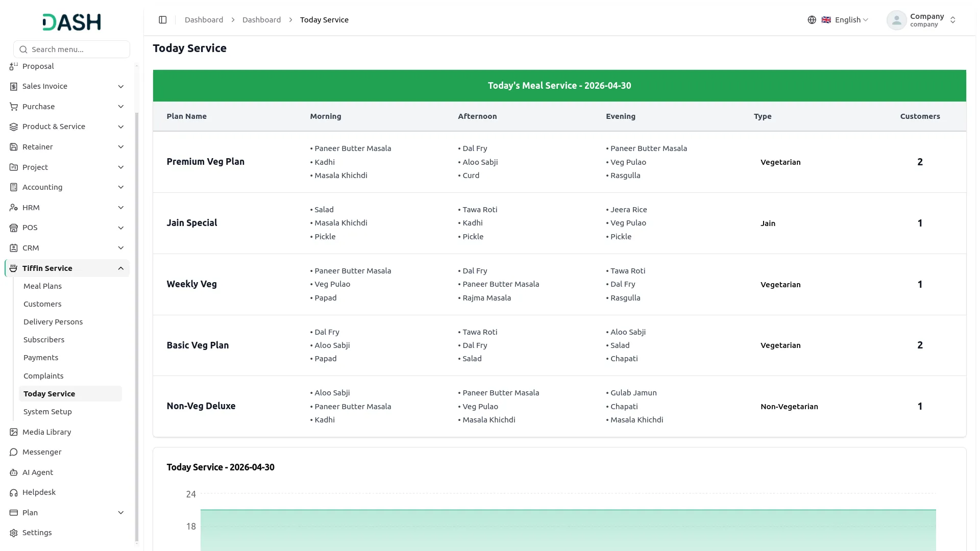Screen dimensions: 980x551
Task: Click the Premium Veg Plan name
Action: coord(205,162)
